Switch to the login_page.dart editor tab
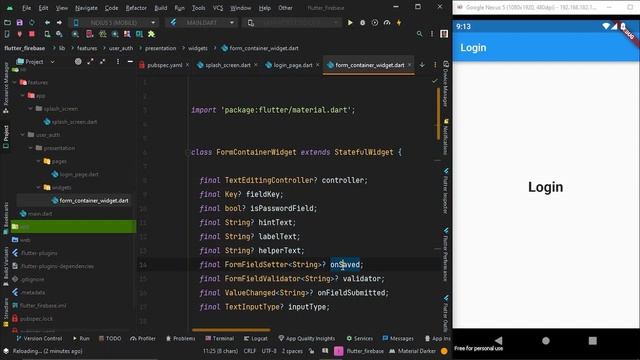The height and width of the screenshot is (360, 640). (x=293, y=65)
